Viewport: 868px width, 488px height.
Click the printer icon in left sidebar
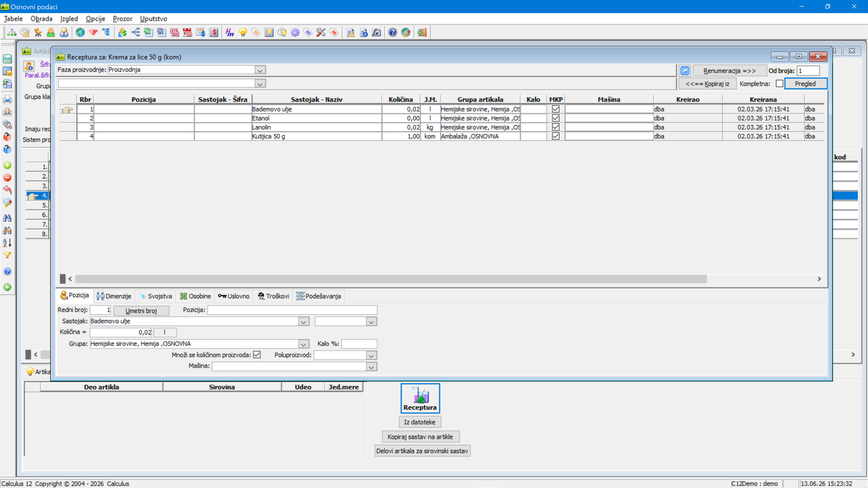[x=7, y=100]
